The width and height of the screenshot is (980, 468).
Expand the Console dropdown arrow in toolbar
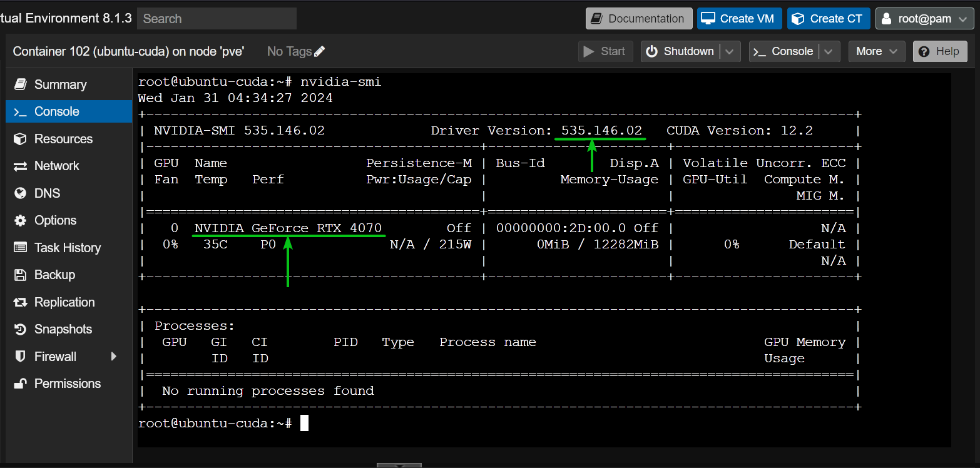pyautogui.click(x=829, y=52)
